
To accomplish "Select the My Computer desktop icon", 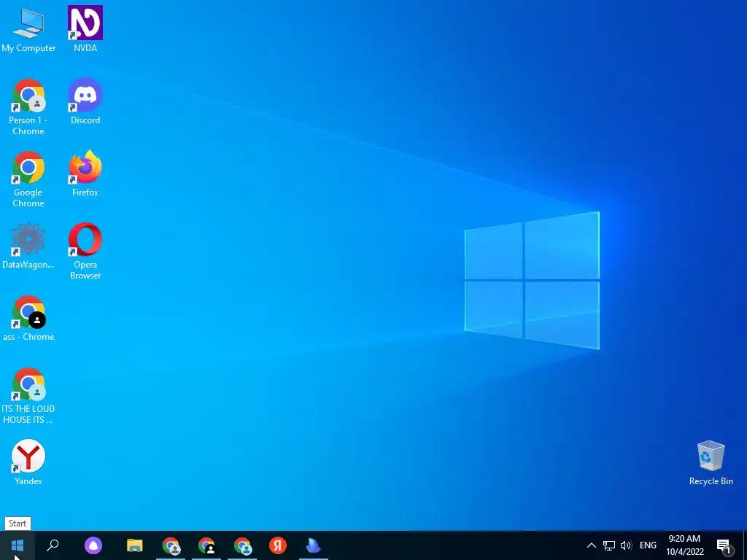I will coord(28,29).
